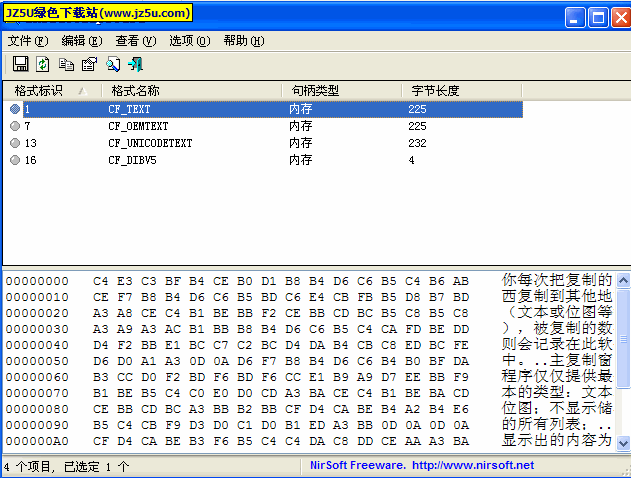
Task: Select the CF_UNICODETEXT row
Action: [x=264, y=143]
